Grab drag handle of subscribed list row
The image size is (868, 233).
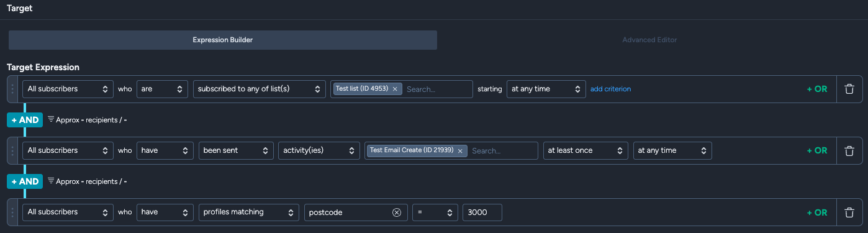click(13, 89)
